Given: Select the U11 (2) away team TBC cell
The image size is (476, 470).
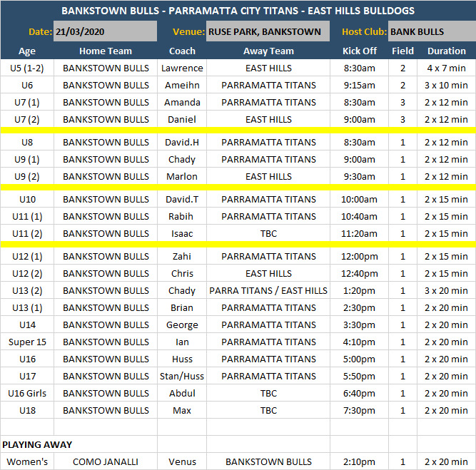Looking at the screenshot, I should click(x=268, y=233).
